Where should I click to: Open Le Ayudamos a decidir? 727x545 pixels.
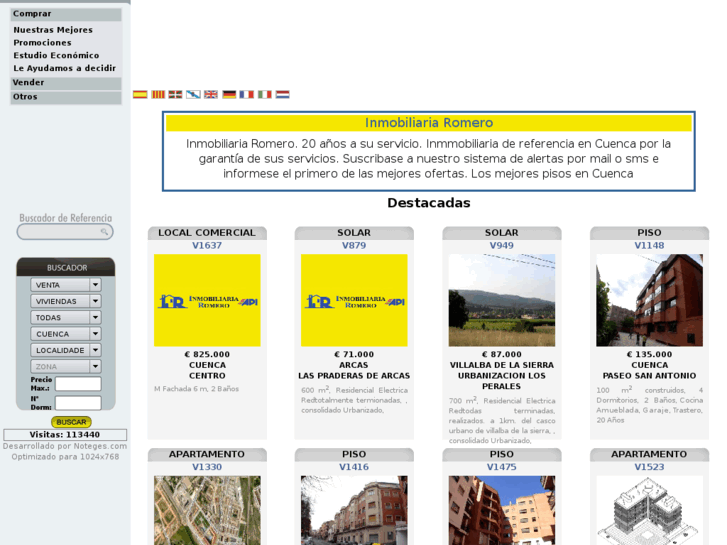[64, 68]
